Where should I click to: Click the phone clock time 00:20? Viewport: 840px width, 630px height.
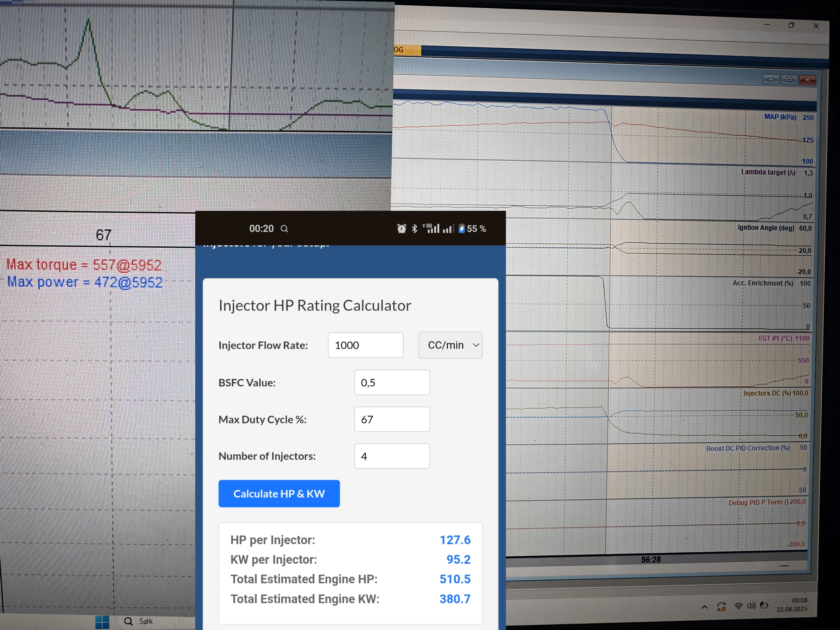(261, 229)
